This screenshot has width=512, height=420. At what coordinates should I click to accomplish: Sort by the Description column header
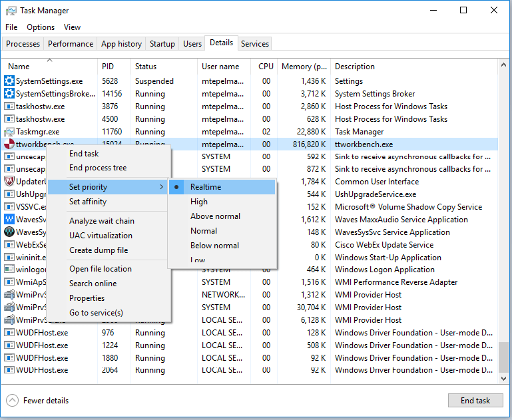414,67
